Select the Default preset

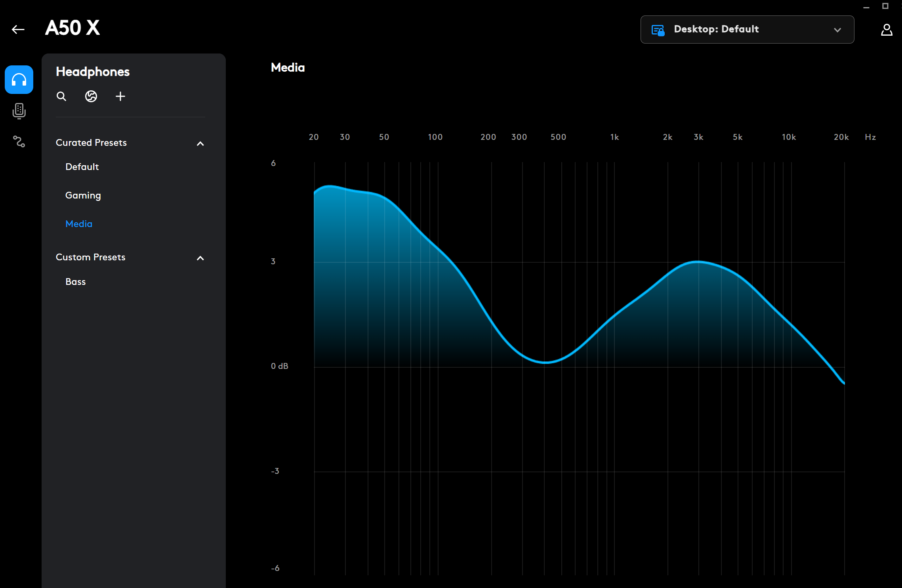tap(82, 167)
